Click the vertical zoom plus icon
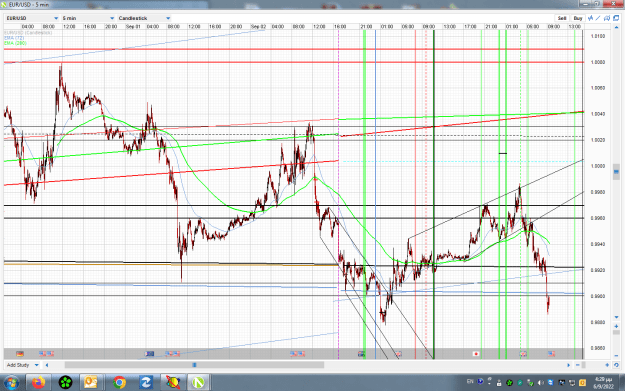This screenshot has width=625, height=391. pos(616,326)
